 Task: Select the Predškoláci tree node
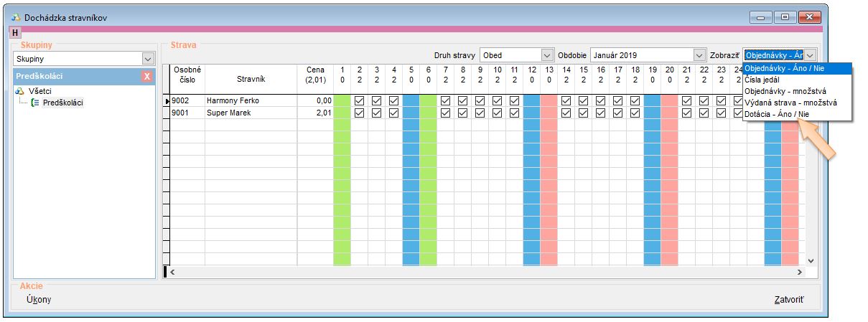pyautogui.click(x=62, y=103)
